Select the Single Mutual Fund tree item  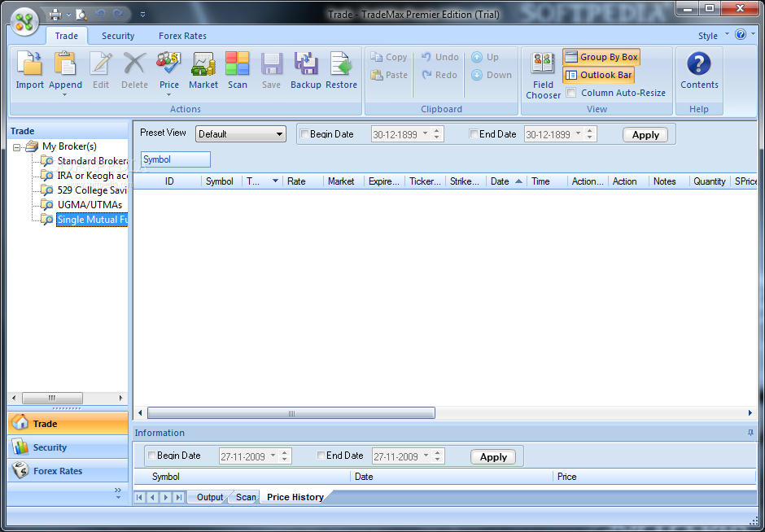coord(92,220)
